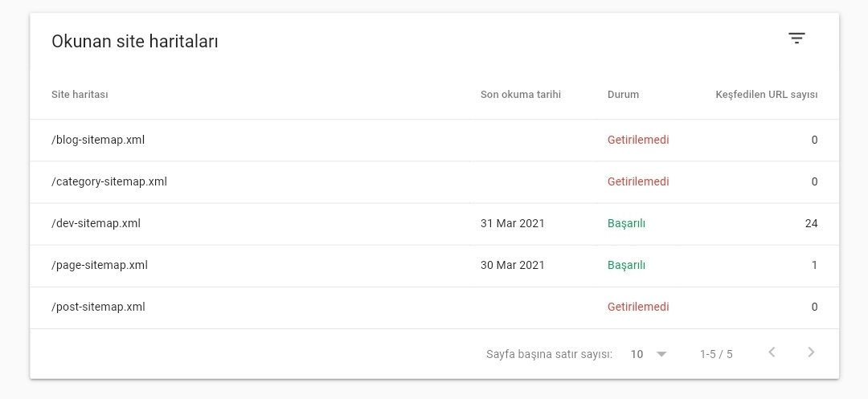The image size is (868, 399).
Task: Click discovered URL count 24
Action: tap(811, 223)
